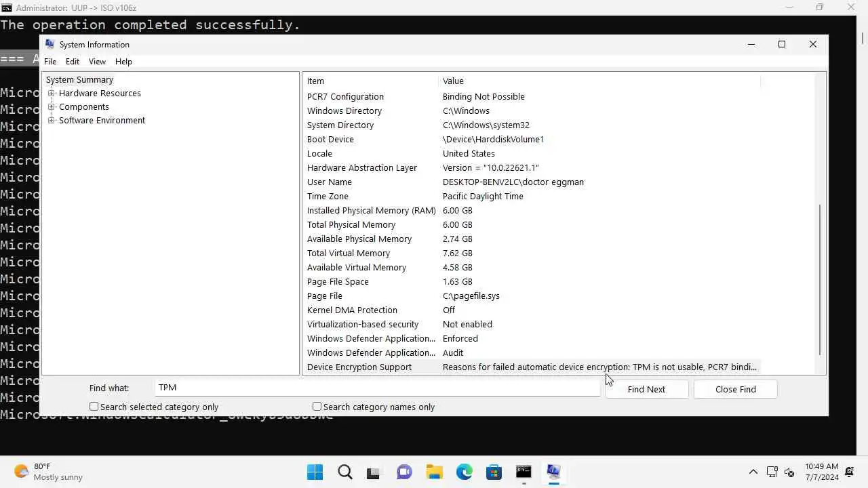Open the View menu
The width and height of the screenshot is (868, 488).
point(97,62)
